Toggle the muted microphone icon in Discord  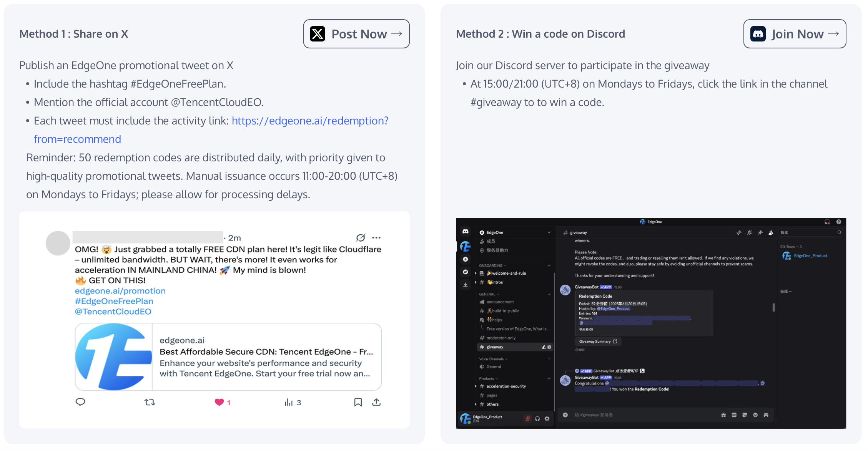(528, 419)
